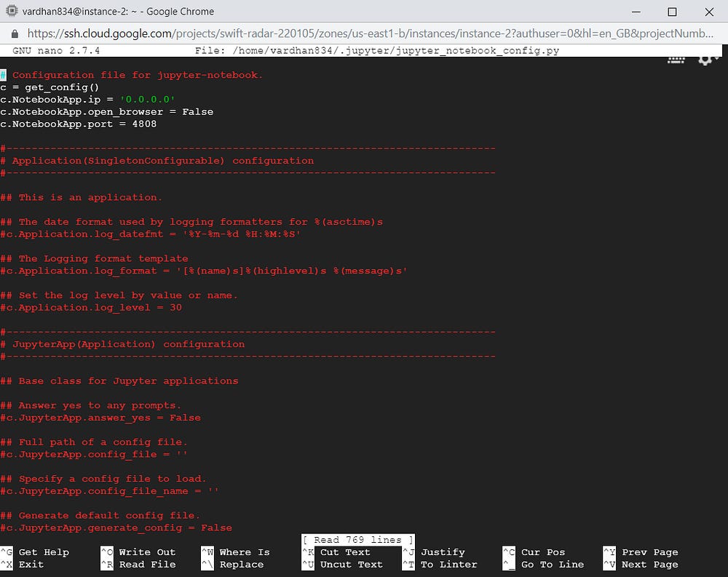The height and width of the screenshot is (577, 728).
Task: Click the 'Configuration file for jupyter-notebook.' comment
Action: point(138,75)
